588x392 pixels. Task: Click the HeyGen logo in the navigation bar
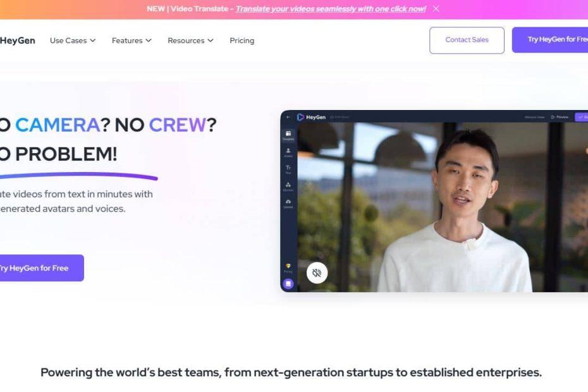coord(18,40)
